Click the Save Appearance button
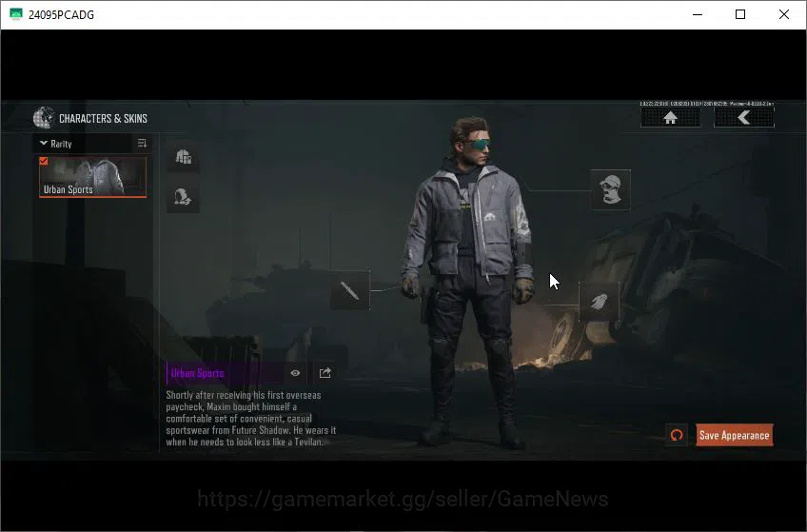The image size is (807, 532). click(735, 435)
